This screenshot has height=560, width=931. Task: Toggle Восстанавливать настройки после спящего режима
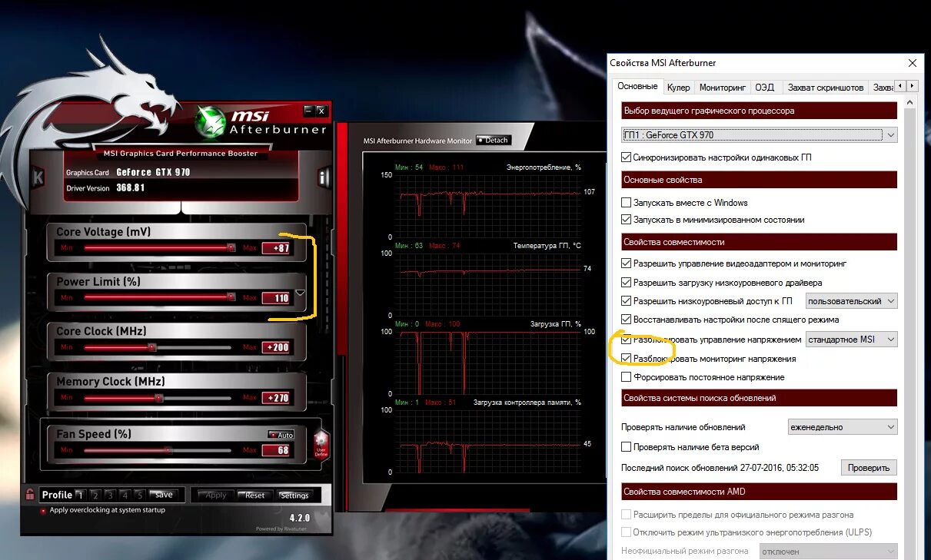626,320
